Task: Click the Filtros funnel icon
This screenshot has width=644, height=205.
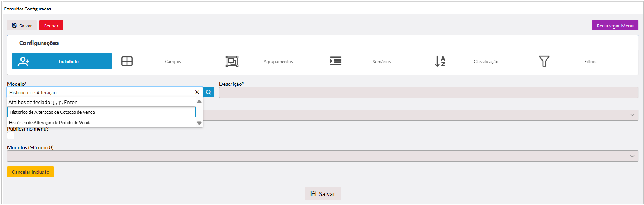Action: click(544, 61)
